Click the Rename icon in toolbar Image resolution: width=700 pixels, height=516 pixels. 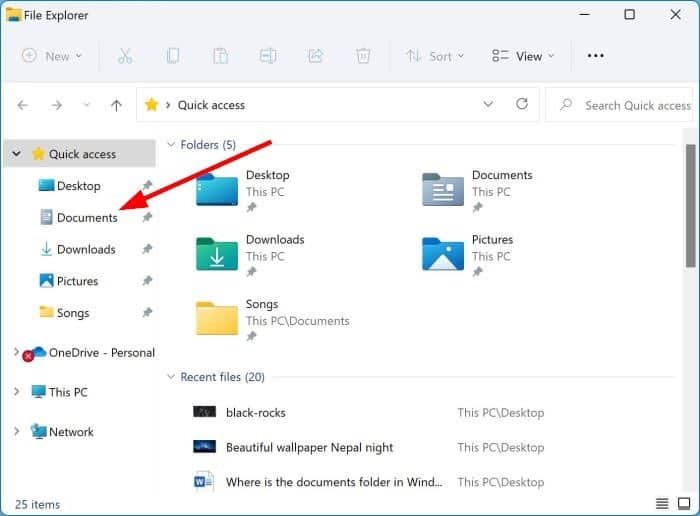point(268,56)
